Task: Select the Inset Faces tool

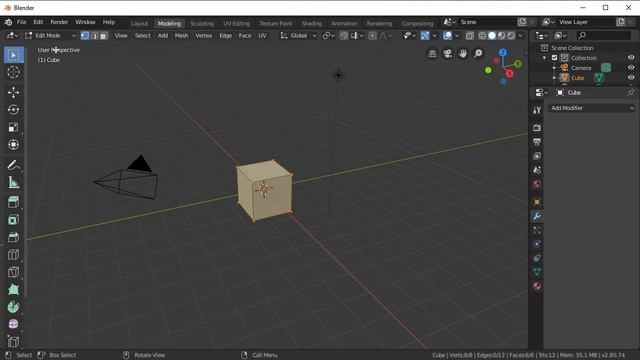Action: pos(13,220)
